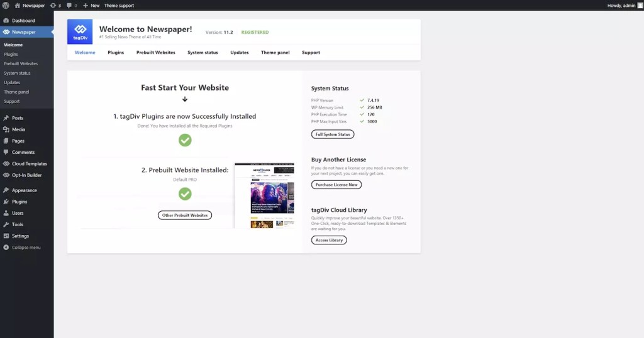Click the WordPress logo icon in the admin bar
This screenshot has width=644, height=338.
click(6, 5)
